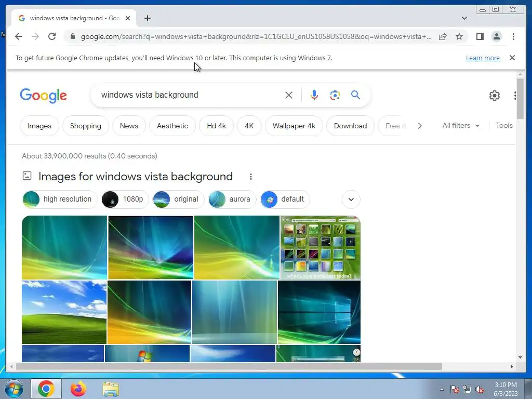Apply the 4K filter chip
Viewport: 532px width, 399px height.
tap(249, 126)
